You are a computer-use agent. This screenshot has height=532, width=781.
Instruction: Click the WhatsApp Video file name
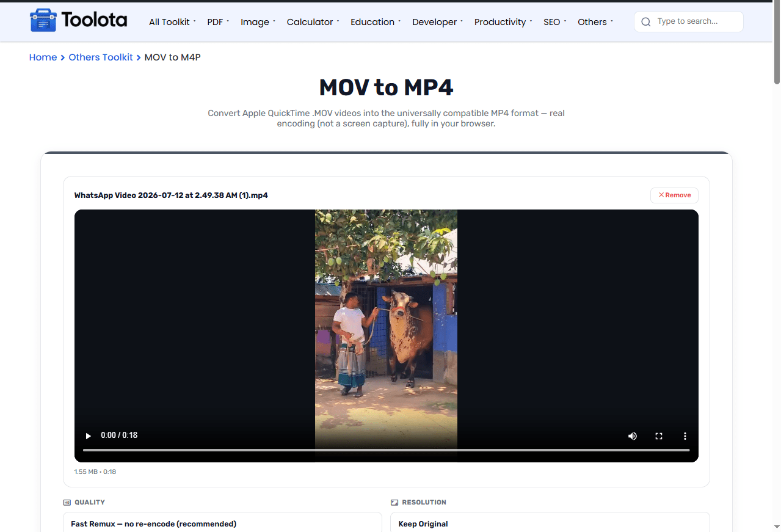[x=171, y=195]
